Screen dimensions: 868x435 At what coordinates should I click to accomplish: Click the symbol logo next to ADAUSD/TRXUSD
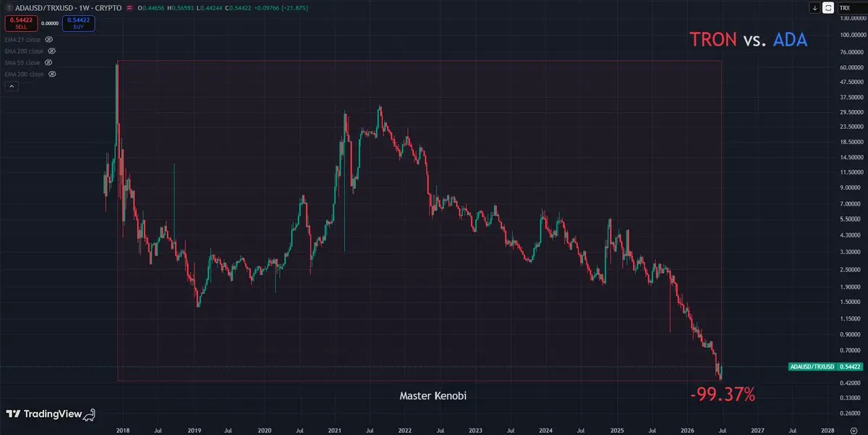click(8, 8)
